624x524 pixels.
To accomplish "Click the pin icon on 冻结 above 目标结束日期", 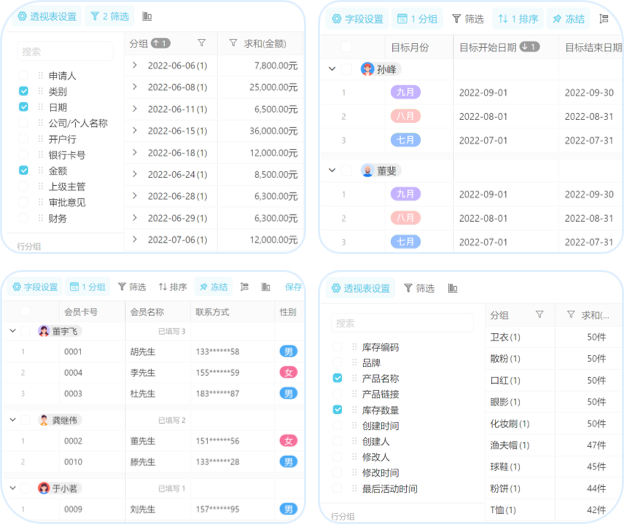I will point(556,19).
